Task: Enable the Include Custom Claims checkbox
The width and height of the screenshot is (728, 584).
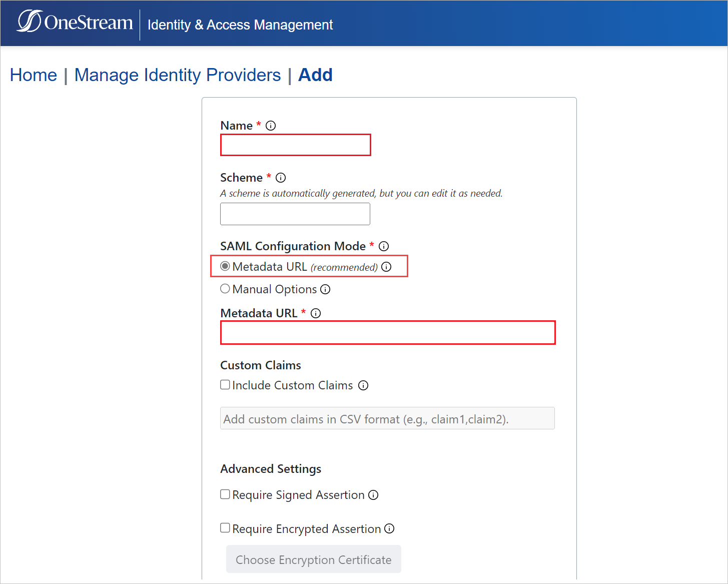Action: [x=225, y=384]
